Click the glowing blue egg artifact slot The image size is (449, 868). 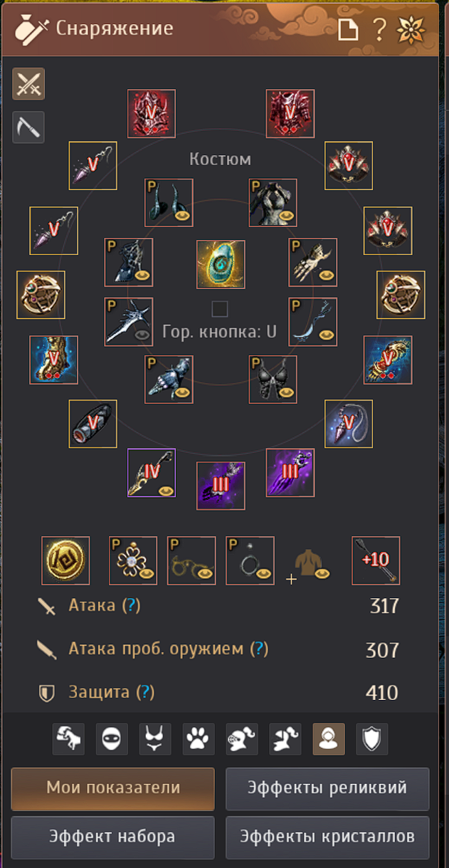point(221,264)
